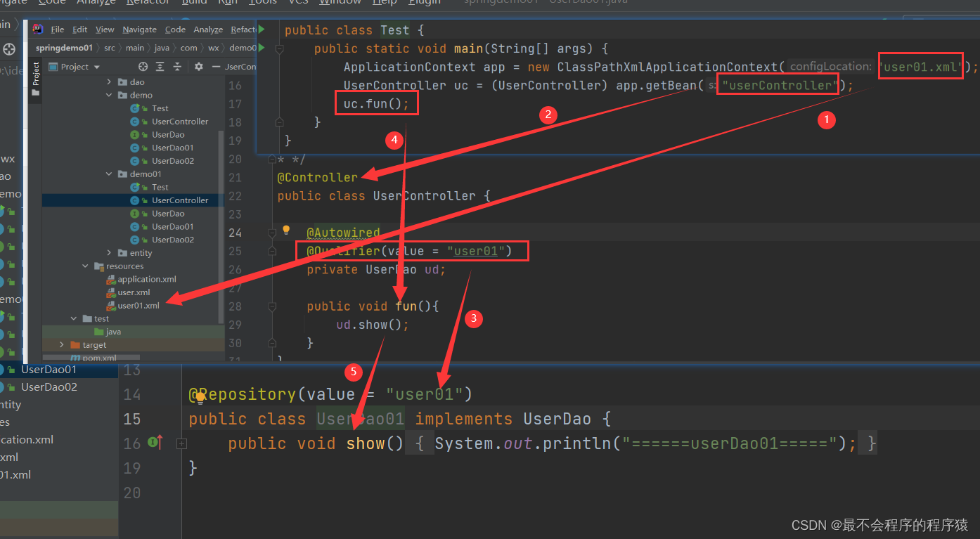Click the @Controller annotation in the editor

coord(317,177)
